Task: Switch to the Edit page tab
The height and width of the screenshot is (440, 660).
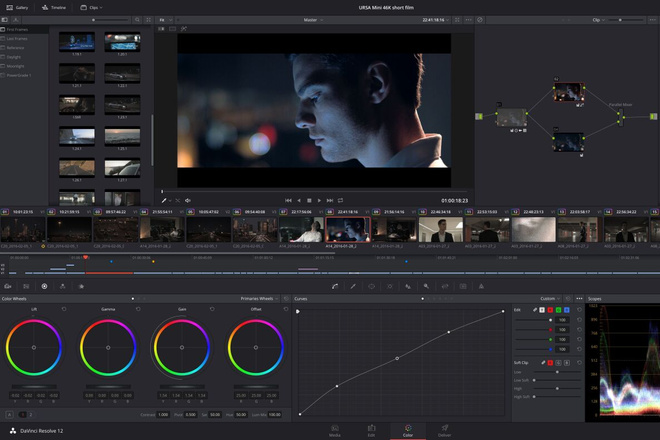Action: click(x=371, y=431)
